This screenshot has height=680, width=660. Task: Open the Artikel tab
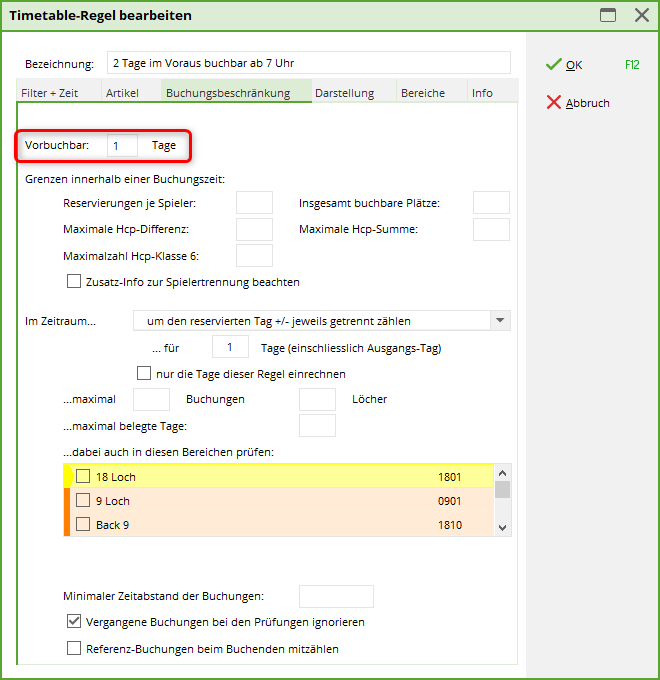123,93
